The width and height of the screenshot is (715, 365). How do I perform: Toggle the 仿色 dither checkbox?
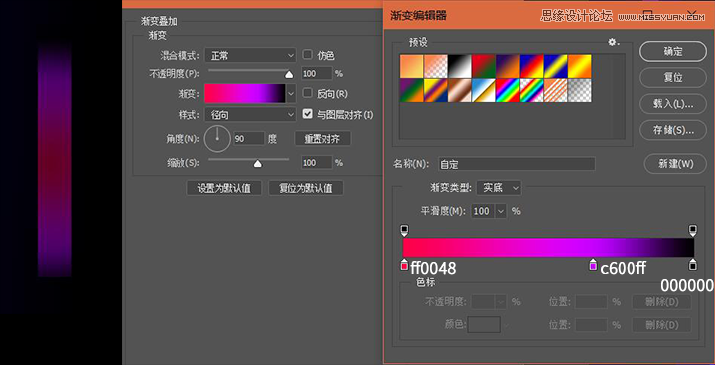(308, 55)
